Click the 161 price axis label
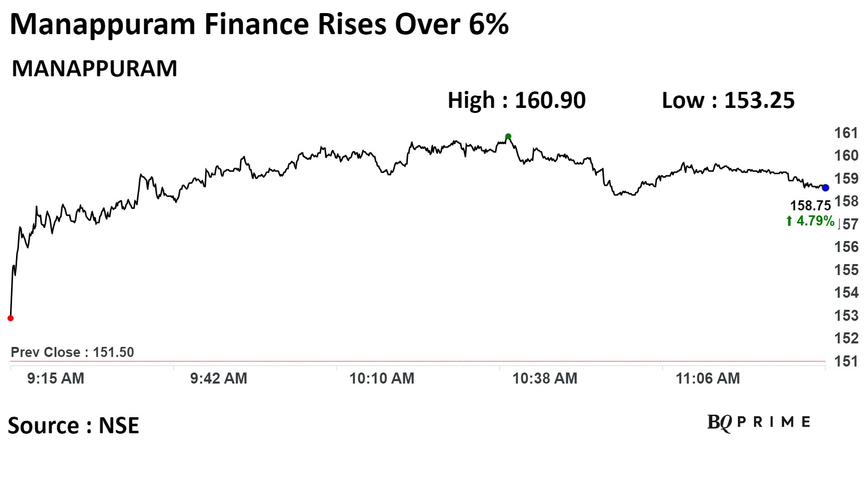 tap(846, 133)
